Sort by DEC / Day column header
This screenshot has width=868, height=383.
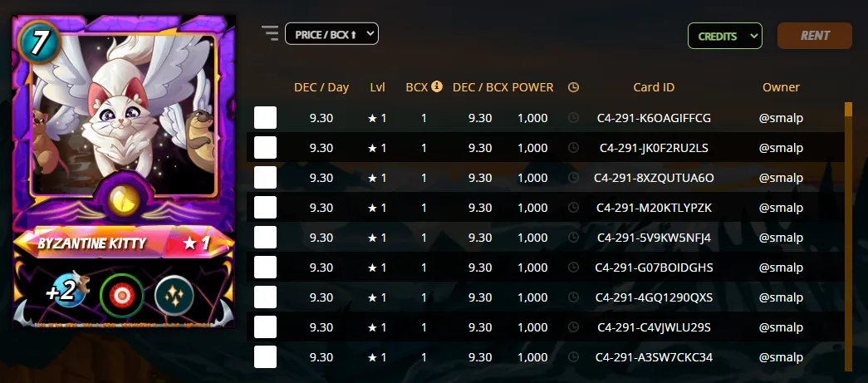(321, 87)
